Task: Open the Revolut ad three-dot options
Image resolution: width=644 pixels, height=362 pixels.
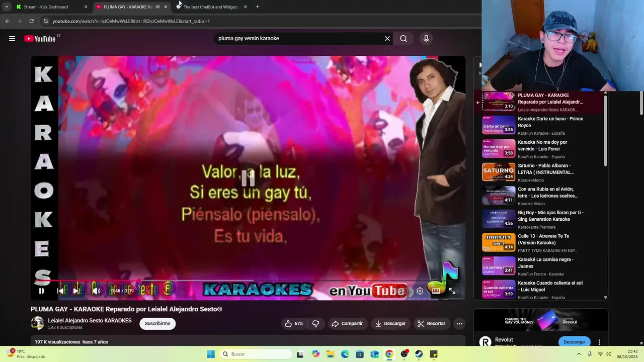Action: point(599,342)
